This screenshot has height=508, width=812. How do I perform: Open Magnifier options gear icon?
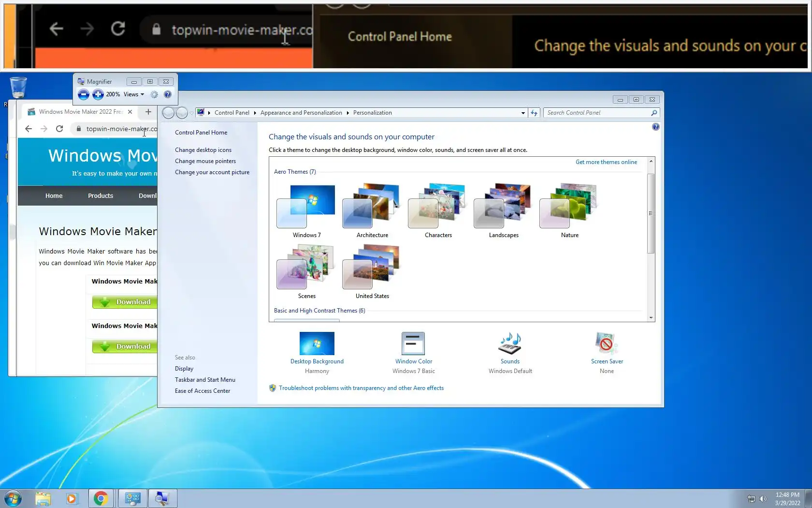tap(154, 94)
